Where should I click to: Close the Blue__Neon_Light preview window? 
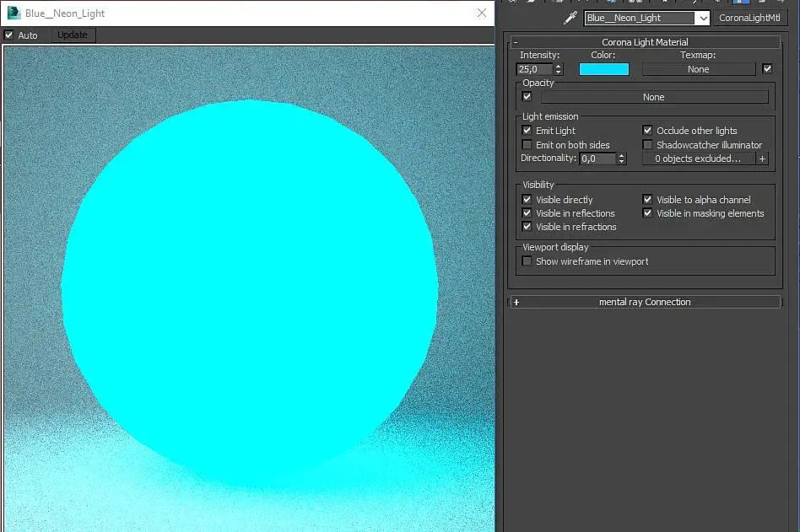point(482,13)
